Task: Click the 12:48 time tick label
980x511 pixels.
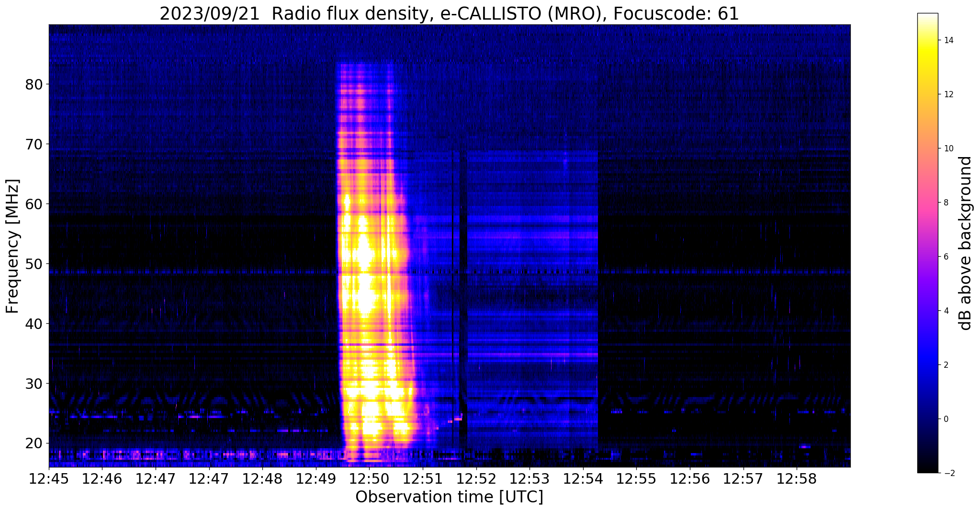Action: 263,479
